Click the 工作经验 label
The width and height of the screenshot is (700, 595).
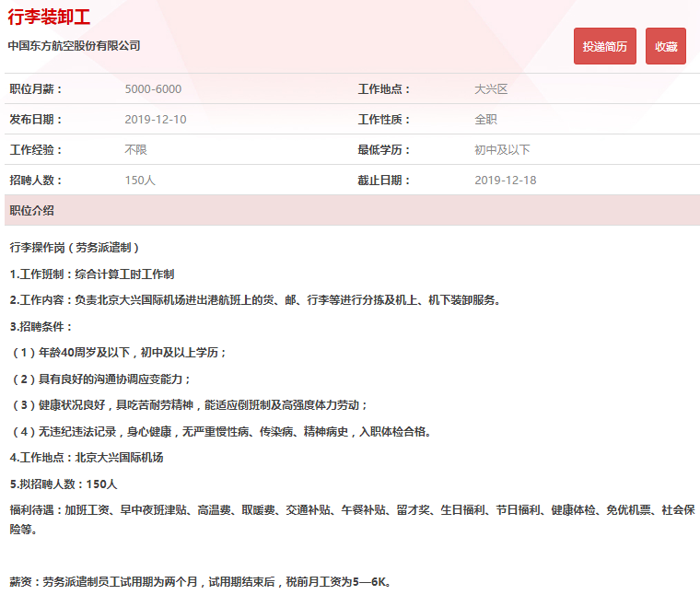pos(36,149)
